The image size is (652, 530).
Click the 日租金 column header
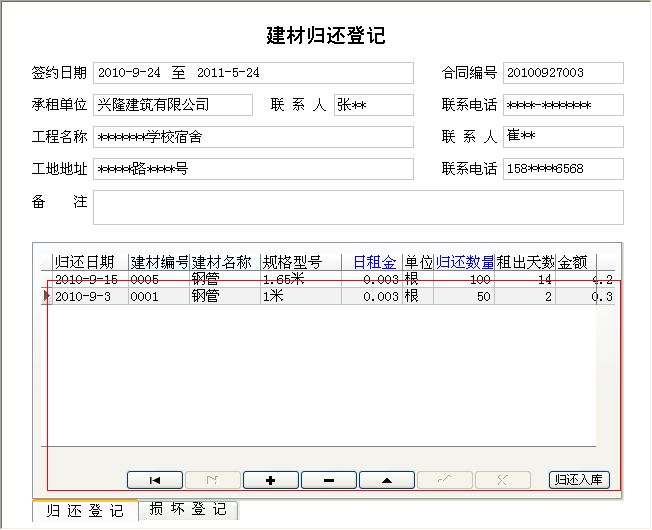370,263
